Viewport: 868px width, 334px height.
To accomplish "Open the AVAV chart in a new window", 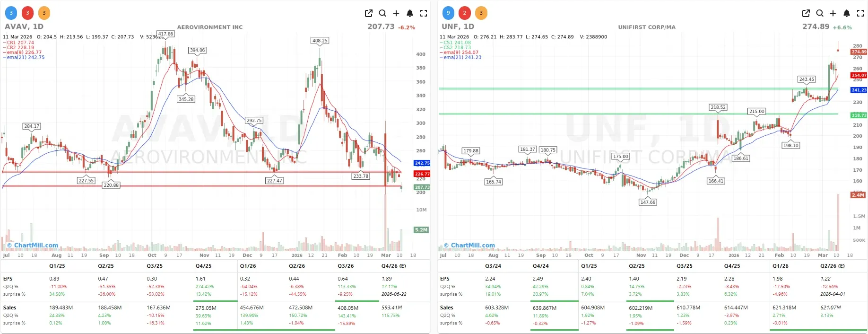I will click(x=369, y=13).
